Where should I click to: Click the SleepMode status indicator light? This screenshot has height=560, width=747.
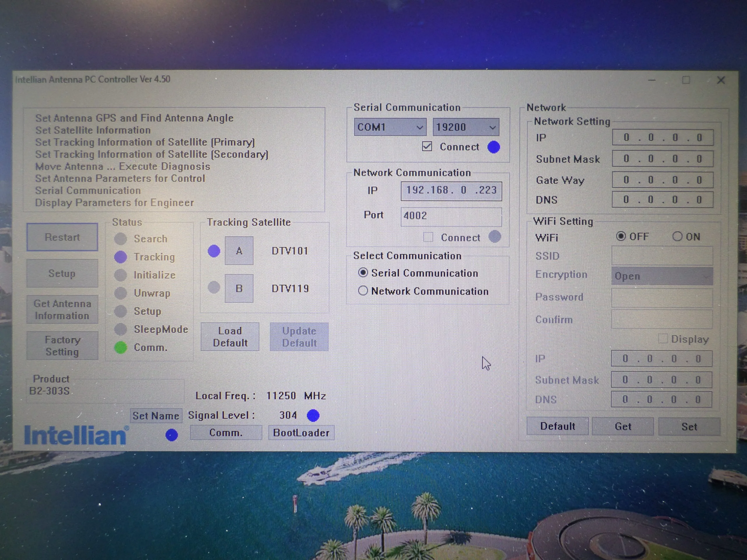pyautogui.click(x=121, y=329)
